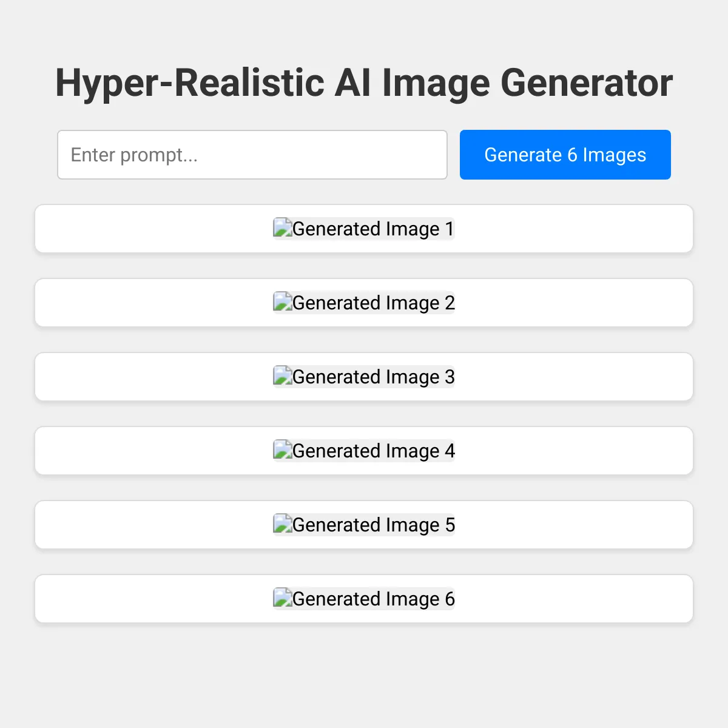Click broken image icon of Generated Image 3
This screenshot has height=728, width=728.
point(283,376)
